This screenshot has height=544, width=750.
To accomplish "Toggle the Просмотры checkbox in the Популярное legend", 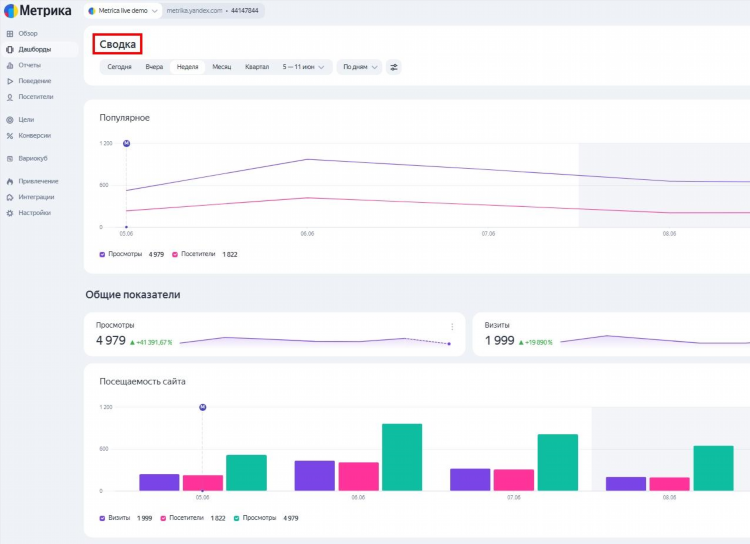I will click(102, 255).
